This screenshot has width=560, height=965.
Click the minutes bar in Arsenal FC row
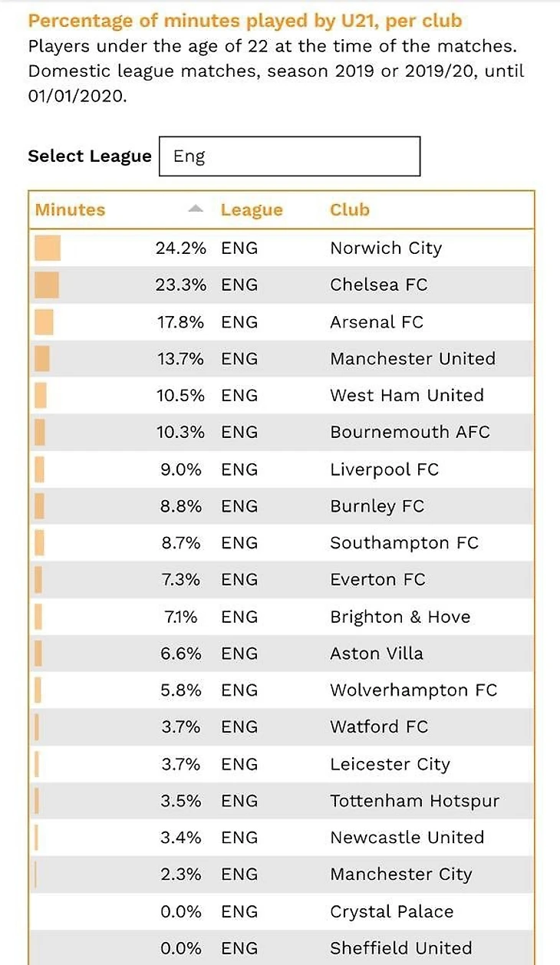pyautogui.click(x=44, y=322)
